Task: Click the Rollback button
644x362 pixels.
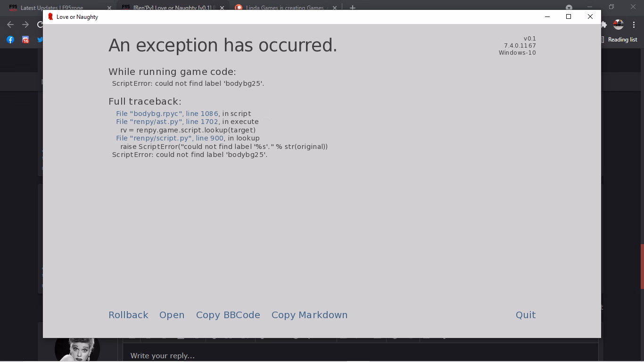Action: coord(128,315)
